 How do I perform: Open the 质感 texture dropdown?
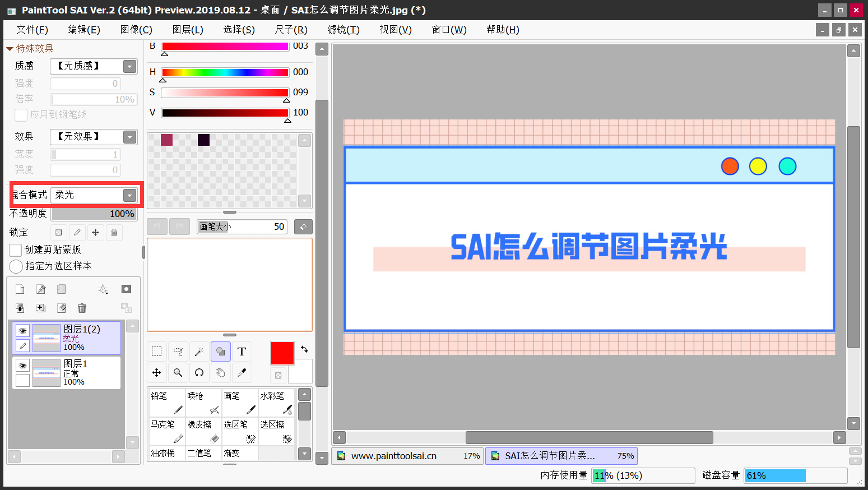[x=94, y=66]
